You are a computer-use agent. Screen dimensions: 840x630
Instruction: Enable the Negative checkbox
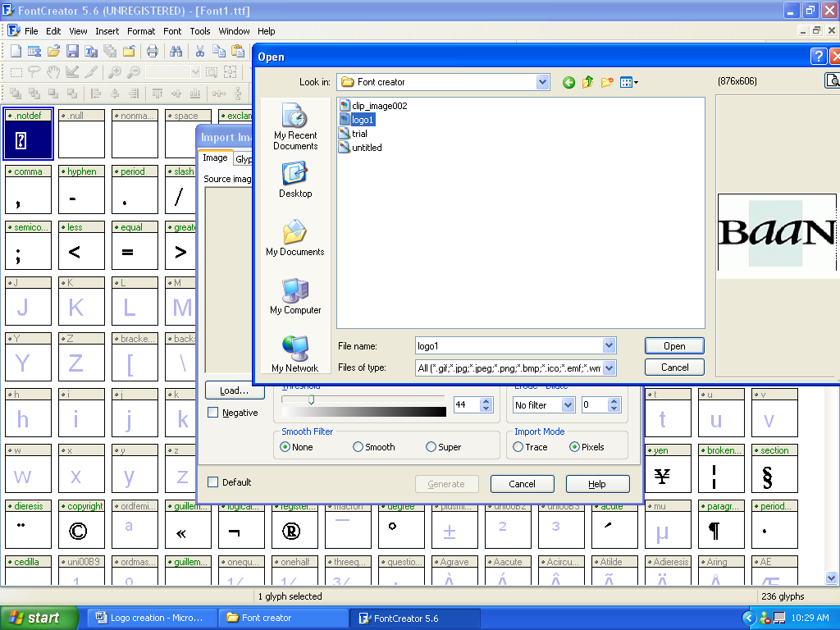click(212, 413)
